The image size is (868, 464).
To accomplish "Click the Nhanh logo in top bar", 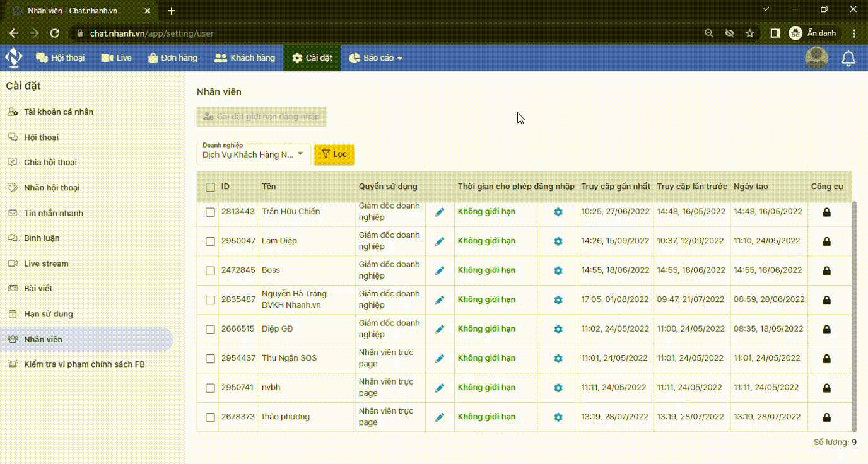I will click(x=14, y=58).
